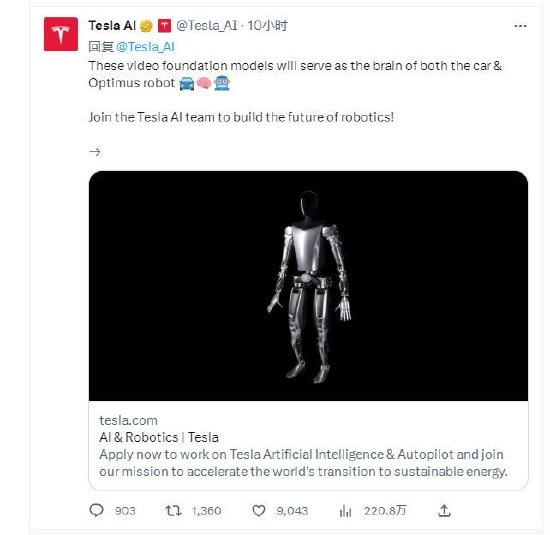Like the tweet with the heart icon
550x535 pixels.
[x=259, y=510]
